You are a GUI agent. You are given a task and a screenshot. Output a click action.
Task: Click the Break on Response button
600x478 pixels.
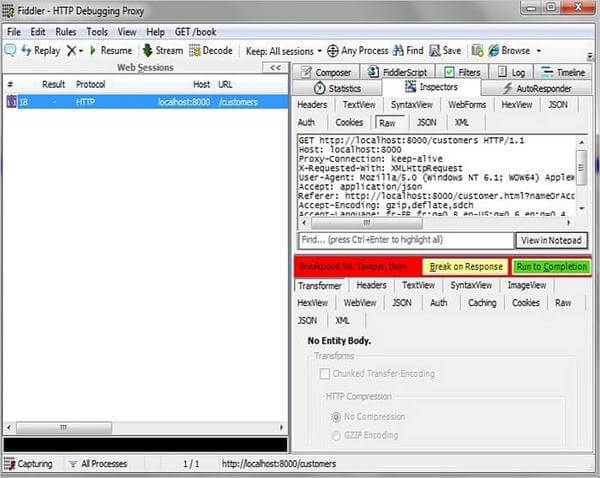(x=465, y=267)
